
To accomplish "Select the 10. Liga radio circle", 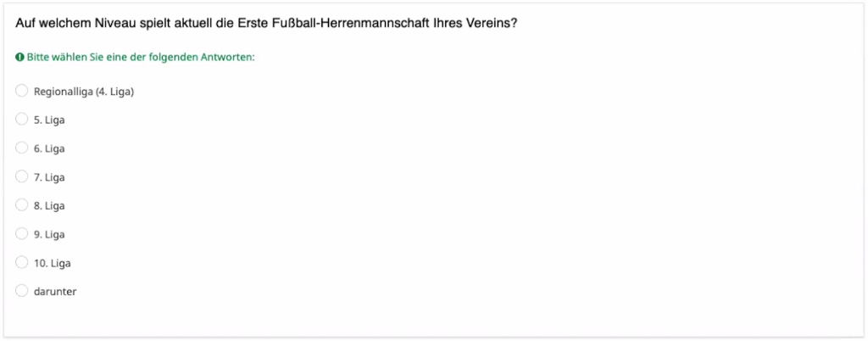I will (21, 262).
